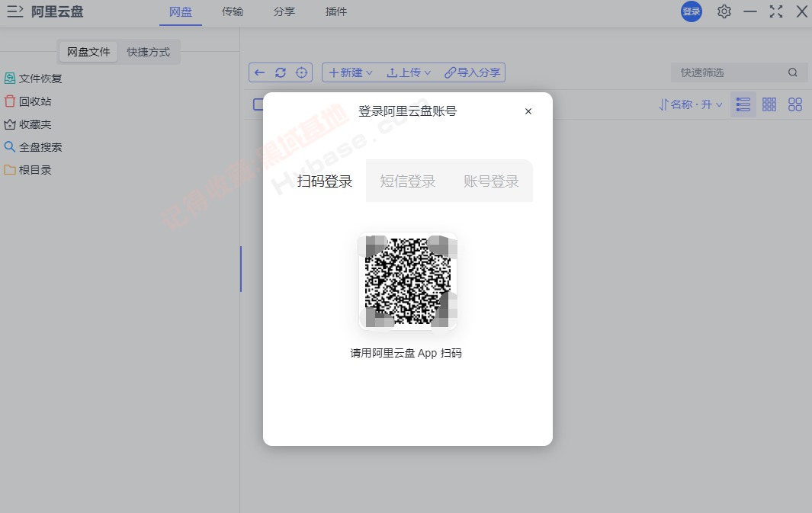Select the 网盘文件 sidebar tab
The image size is (812, 513).
tap(88, 52)
